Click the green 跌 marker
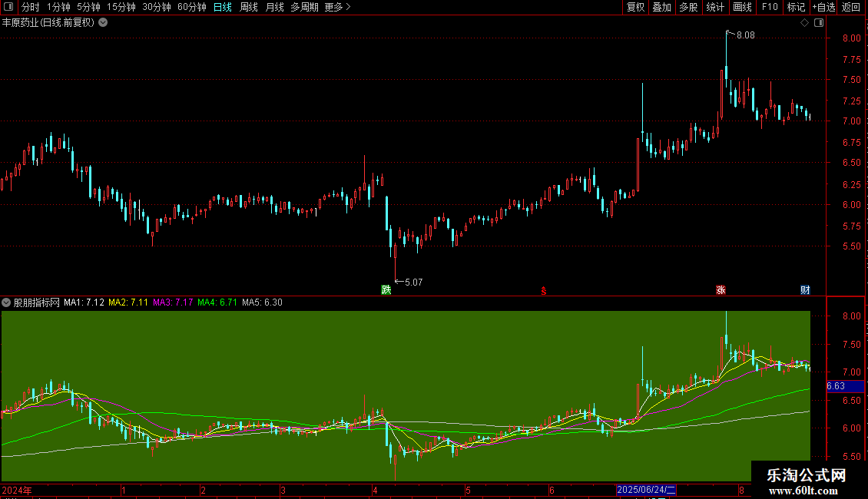 386,290
